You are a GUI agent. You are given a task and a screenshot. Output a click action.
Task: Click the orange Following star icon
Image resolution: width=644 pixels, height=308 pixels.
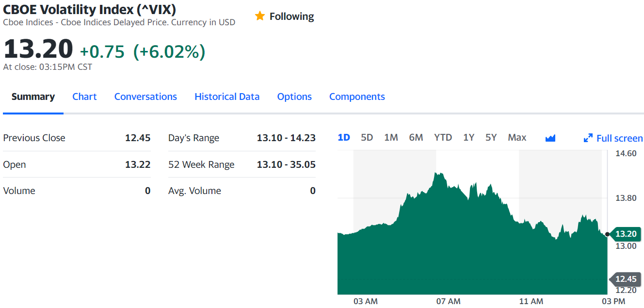click(x=260, y=16)
